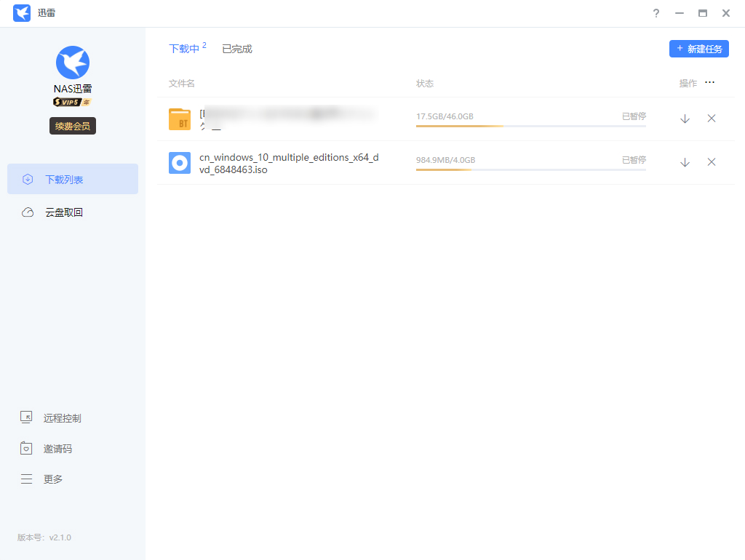Click the help question mark icon

point(656,13)
